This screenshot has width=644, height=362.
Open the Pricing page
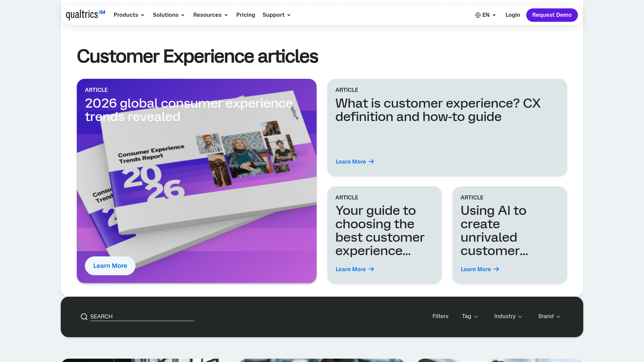tap(246, 15)
